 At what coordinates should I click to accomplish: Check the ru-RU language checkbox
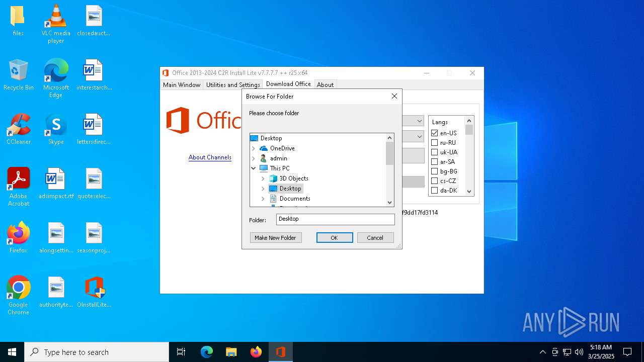click(435, 142)
